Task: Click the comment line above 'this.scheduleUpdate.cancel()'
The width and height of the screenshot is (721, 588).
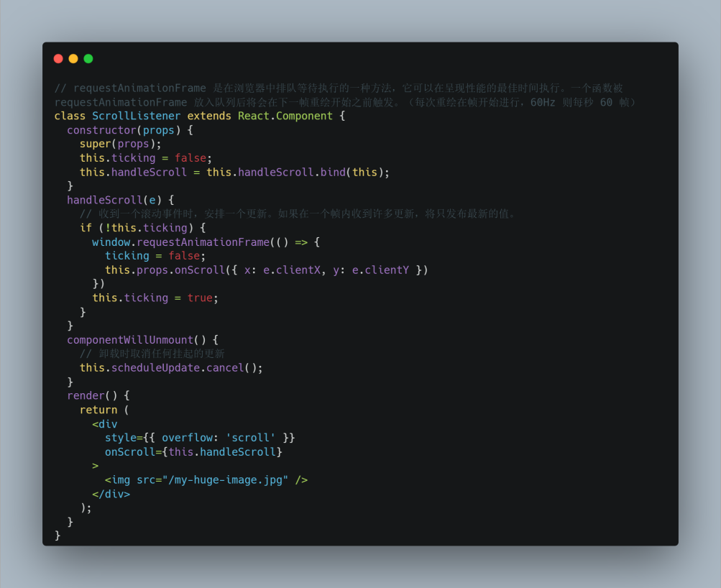Action: pos(152,354)
